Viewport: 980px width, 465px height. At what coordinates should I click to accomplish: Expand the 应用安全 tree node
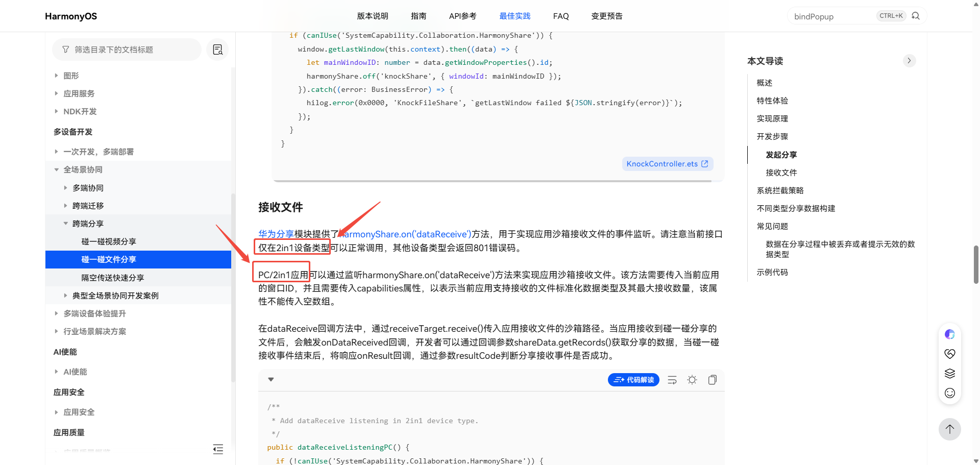pos(56,412)
